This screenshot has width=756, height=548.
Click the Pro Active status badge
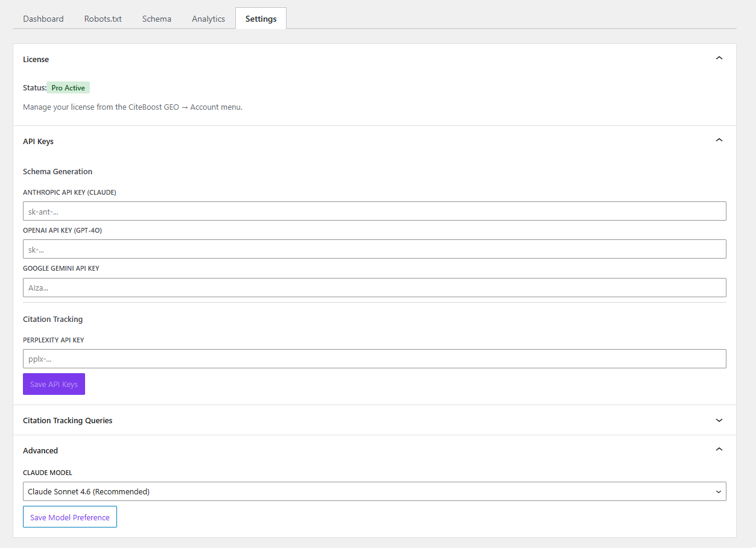68,87
